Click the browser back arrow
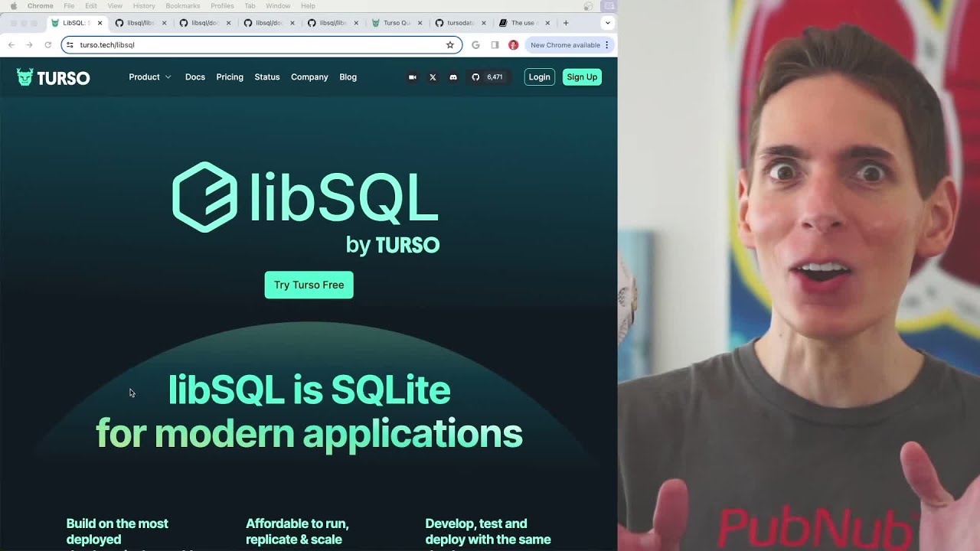 pos(11,45)
